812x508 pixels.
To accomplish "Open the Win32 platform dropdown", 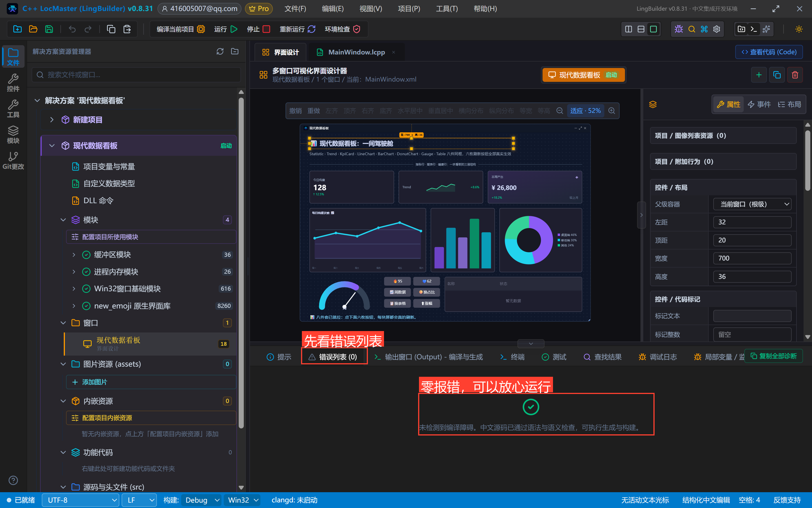I will click(242, 500).
